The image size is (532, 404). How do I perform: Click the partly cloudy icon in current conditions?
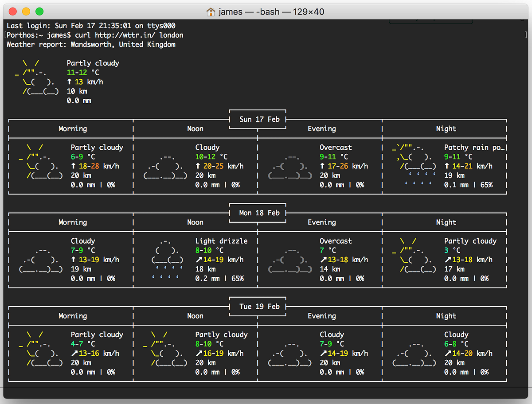(x=38, y=80)
